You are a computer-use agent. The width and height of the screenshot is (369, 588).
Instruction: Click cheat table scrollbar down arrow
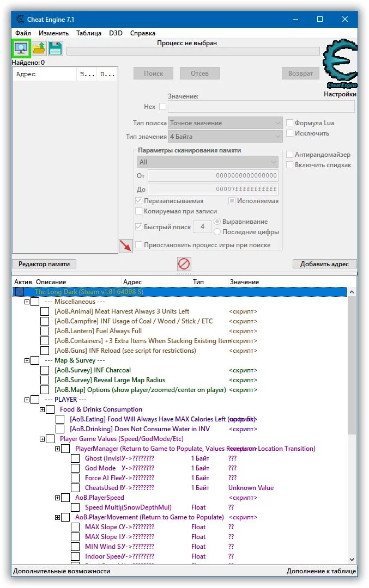[x=352, y=560]
